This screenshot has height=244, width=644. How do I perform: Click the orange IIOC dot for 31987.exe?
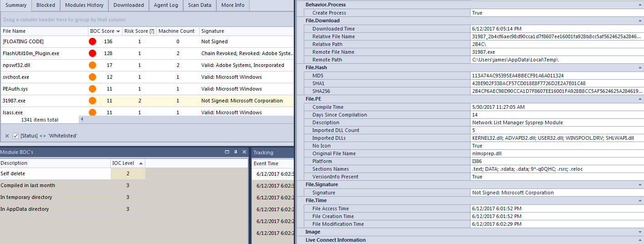click(92, 101)
